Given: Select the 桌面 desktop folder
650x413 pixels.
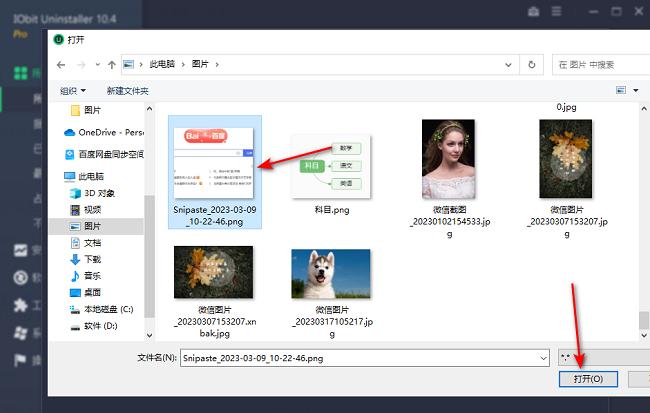Looking at the screenshot, I should point(92,292).
